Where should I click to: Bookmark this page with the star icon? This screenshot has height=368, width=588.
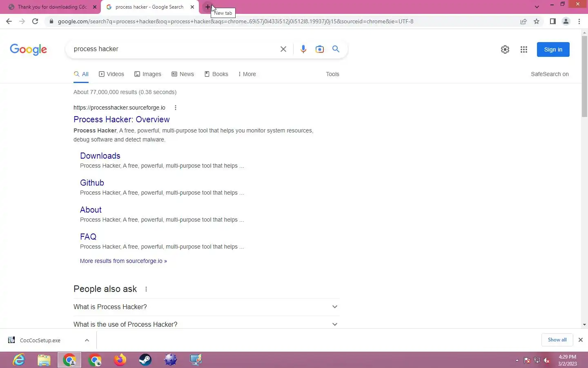pos(537,21)
